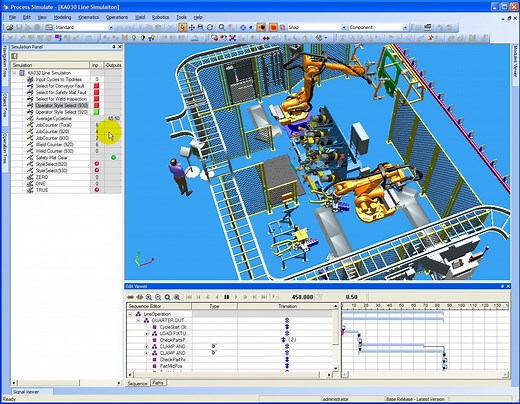Activate the Rotate view tool
Viewport: 520px width, 404px height.
[210, 27]
